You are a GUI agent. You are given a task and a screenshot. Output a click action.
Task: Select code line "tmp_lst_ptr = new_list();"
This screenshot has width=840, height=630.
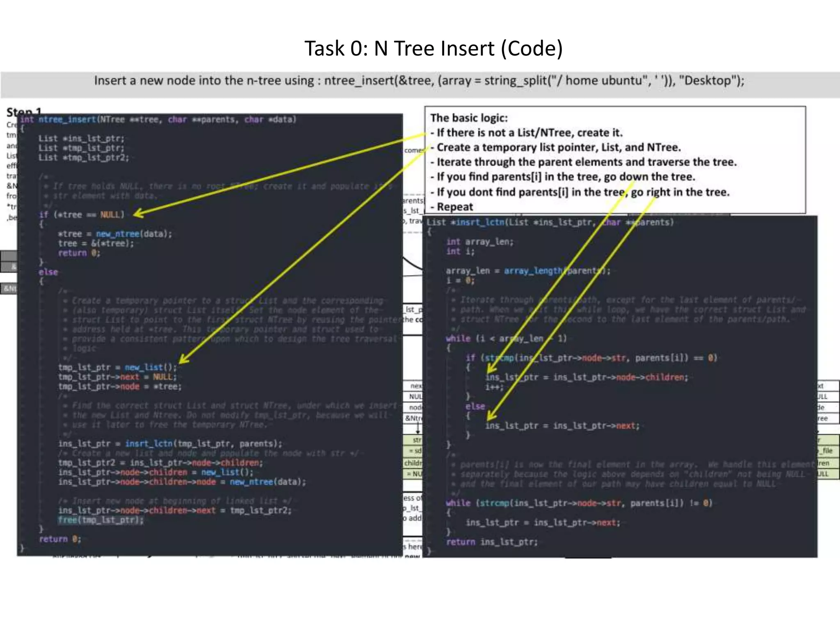(117, 367)
